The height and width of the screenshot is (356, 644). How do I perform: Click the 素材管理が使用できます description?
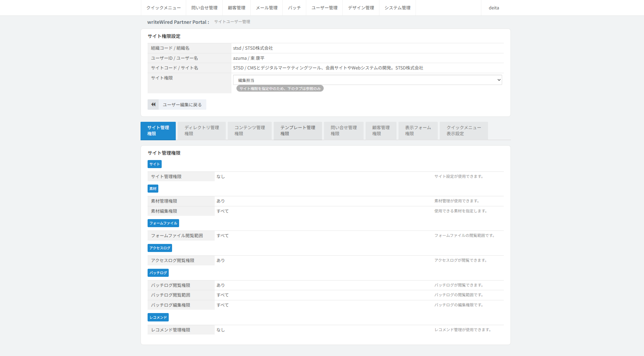pos(457,201)
